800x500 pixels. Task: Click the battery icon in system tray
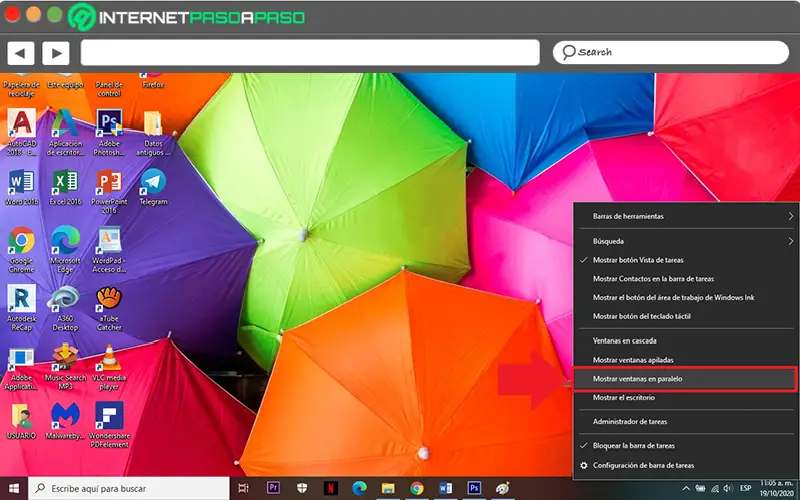(701, 489)
